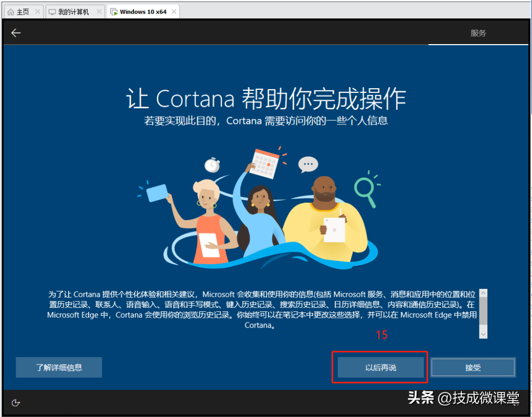Switch to the 主页 tab
The image size is (532, 417).
(x=24, y=12)
